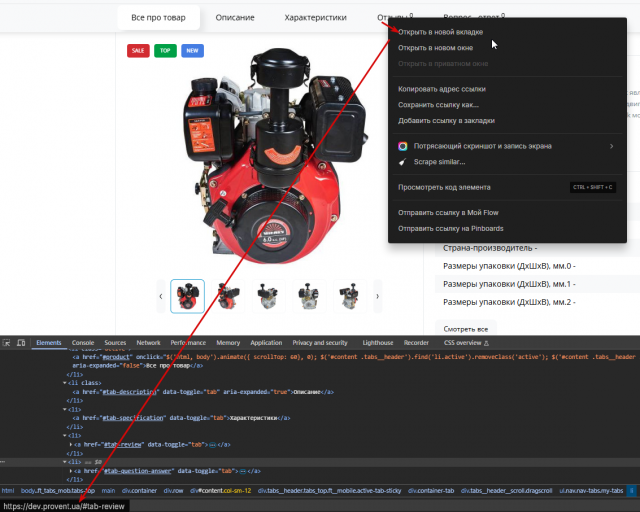Switch to the Network DevTools tab
This screenshot has height=512, width=640.
pyautogui.click(x=148, y=343)
